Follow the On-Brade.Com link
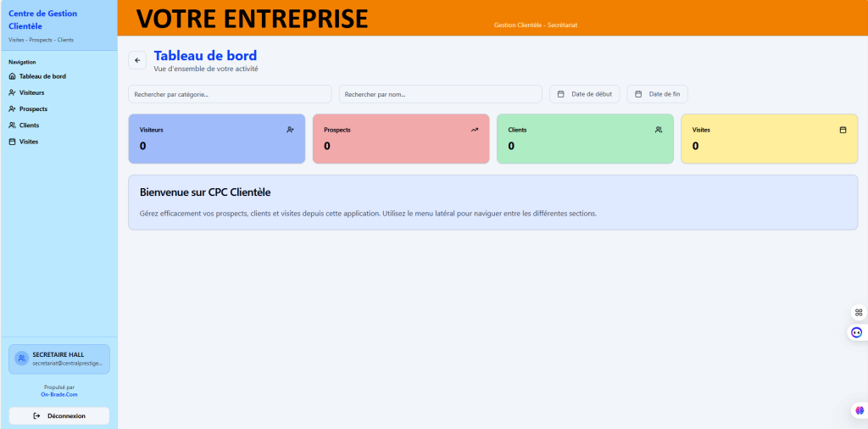868x429 pixels. point(58,394)
